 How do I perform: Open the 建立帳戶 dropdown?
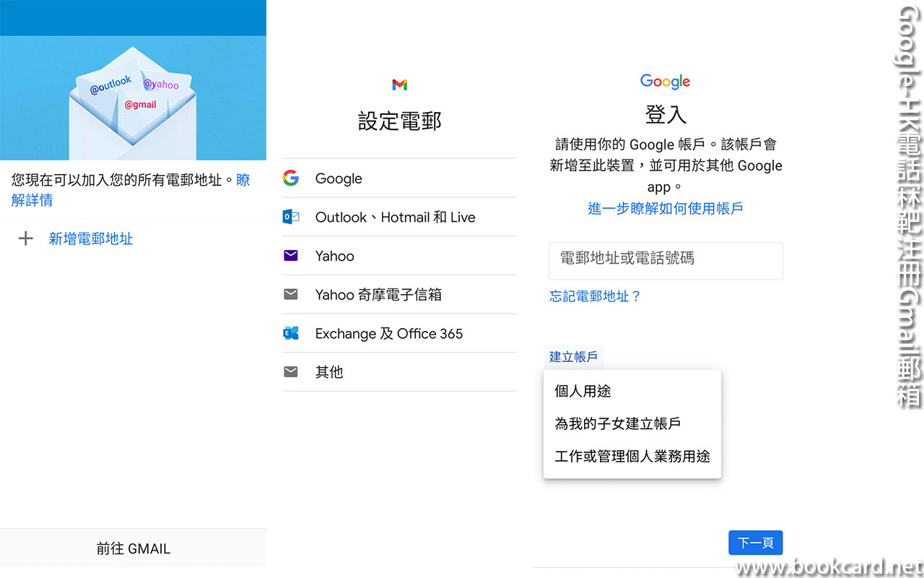573,357
